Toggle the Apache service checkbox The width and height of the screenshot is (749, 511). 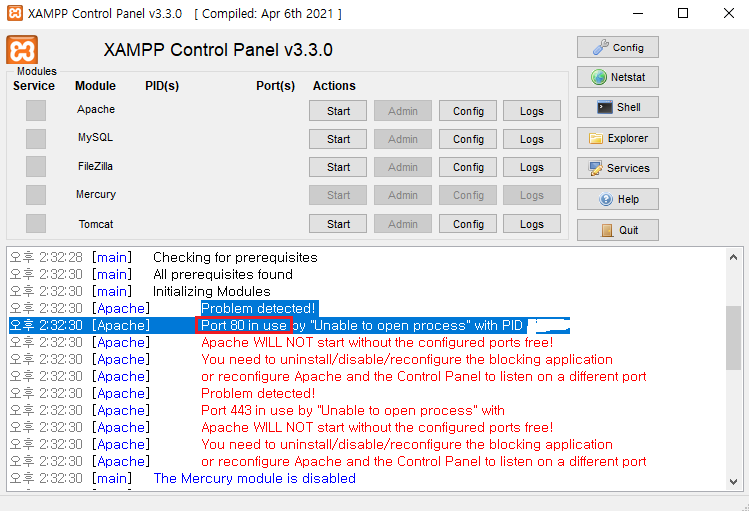point(36,110)
